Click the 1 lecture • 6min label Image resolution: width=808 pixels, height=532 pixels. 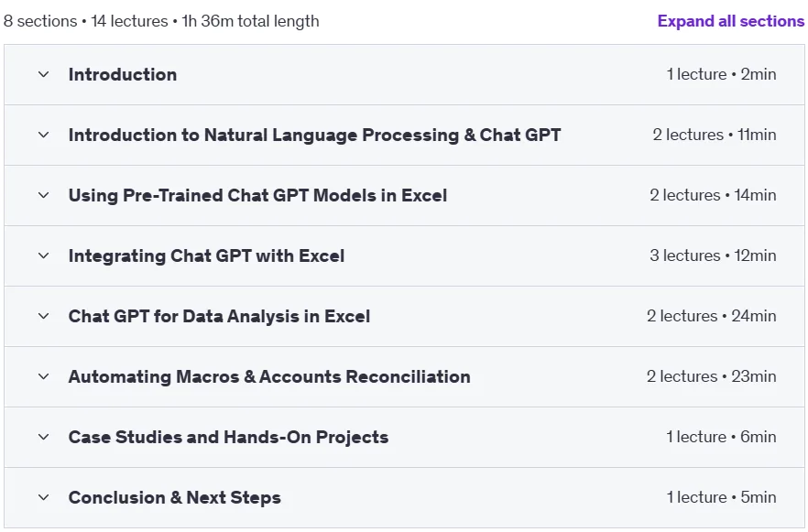pyautogui.click(x=721, y=437)
